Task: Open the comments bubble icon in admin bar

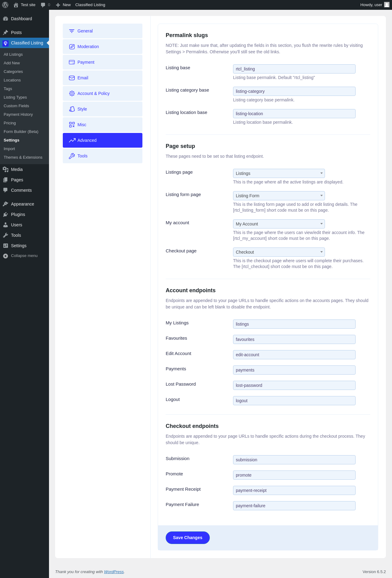Action: (x=43, y=5)
